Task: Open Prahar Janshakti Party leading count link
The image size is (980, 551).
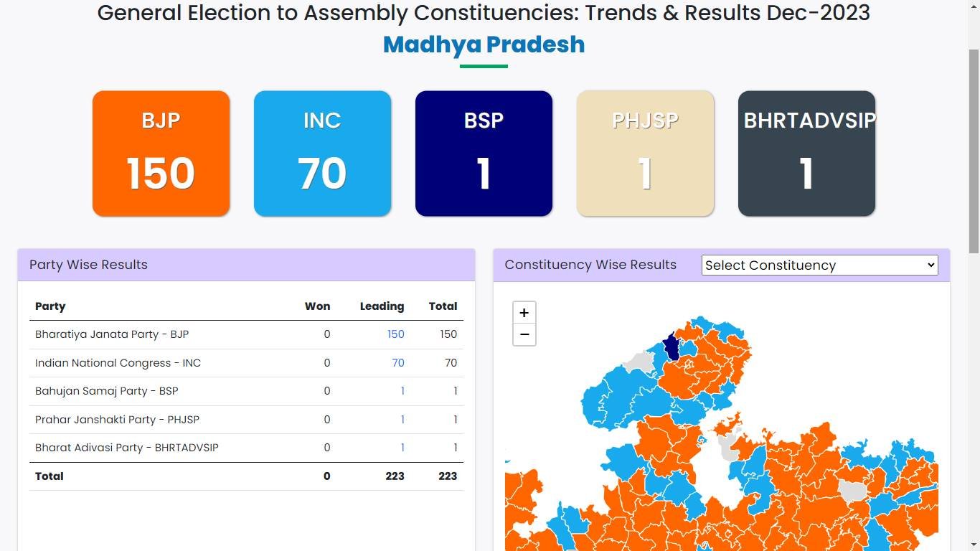Action: (x=402, y=420)
